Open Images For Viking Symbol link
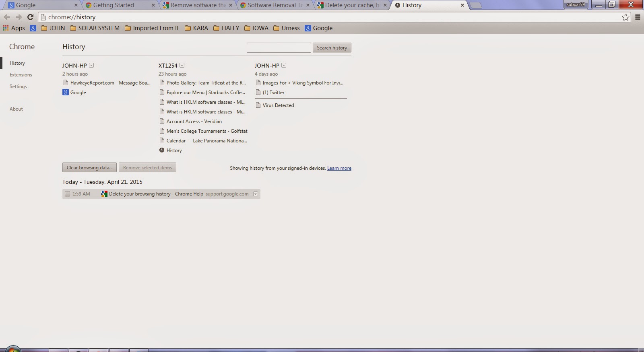The width and height of the screenshot is (644, 352). (x=303, y=83)
